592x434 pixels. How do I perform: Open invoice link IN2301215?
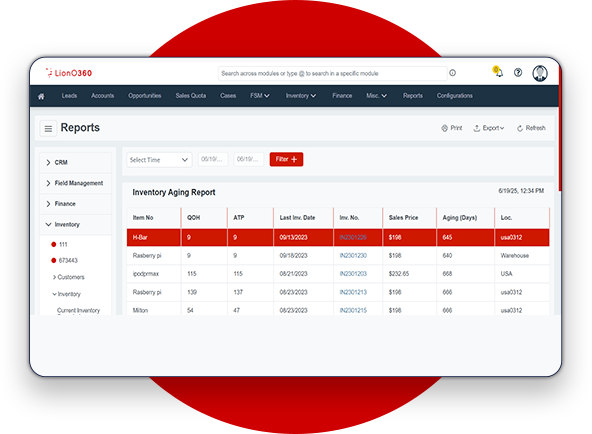353,311
